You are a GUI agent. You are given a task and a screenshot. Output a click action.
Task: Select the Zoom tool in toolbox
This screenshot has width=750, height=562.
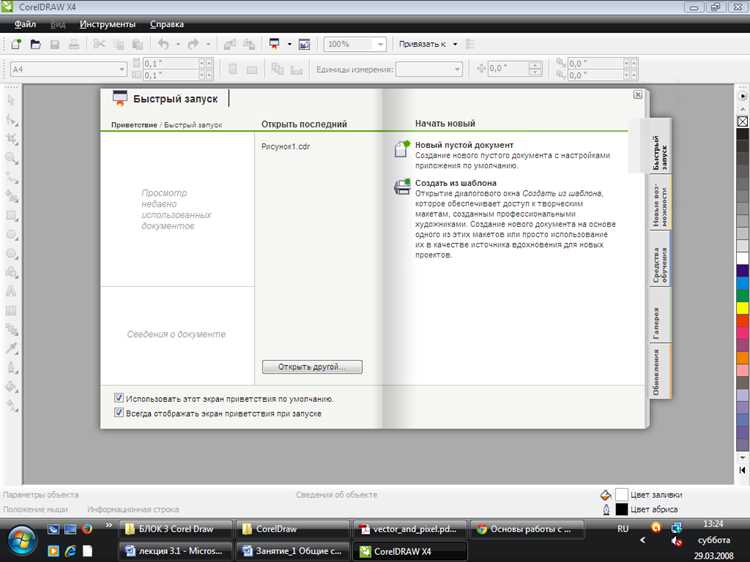pos(11,158)
